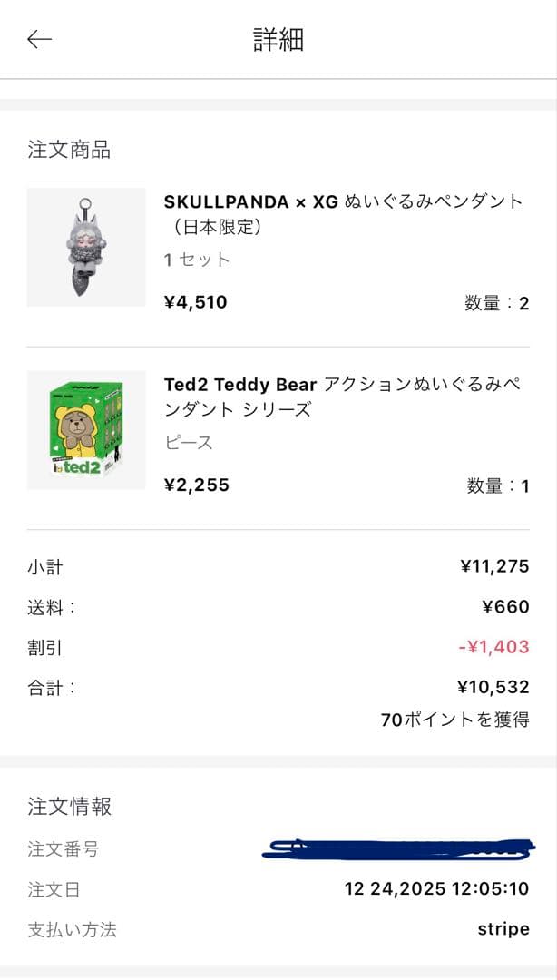The height and width of the screenshot is (980, 557).
Task: Click the 注文商品 section heading
Action: coord(69,150)
